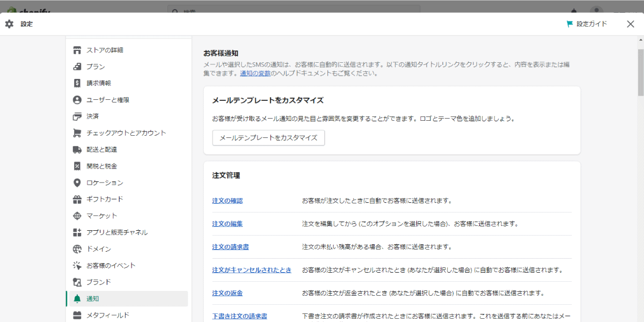Click the brand icon beside ブランド
644x322 pixels.
point(77,282)
